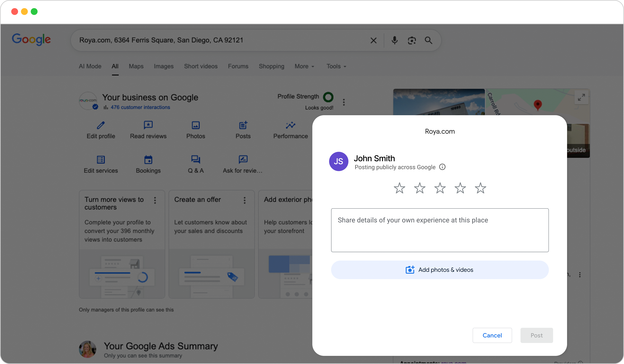This screenshot has height=364, width=624.
Task: Click the Turn more views to customers card
Action: [x=122, y=244]
